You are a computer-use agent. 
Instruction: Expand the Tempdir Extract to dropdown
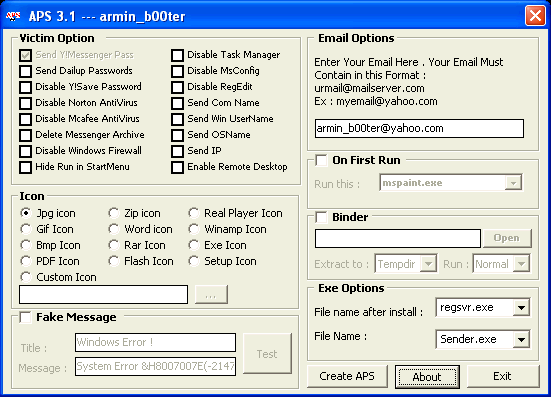428,264
